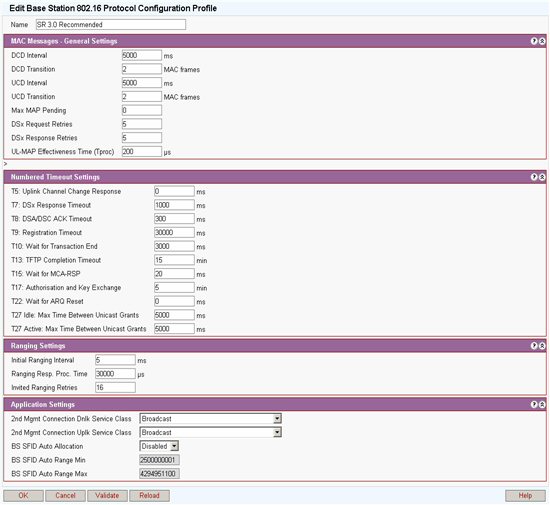Collapse the Numbered Timeout Settings section
The height and width of the screenshot is (505, 550).
tap(542, 177)
